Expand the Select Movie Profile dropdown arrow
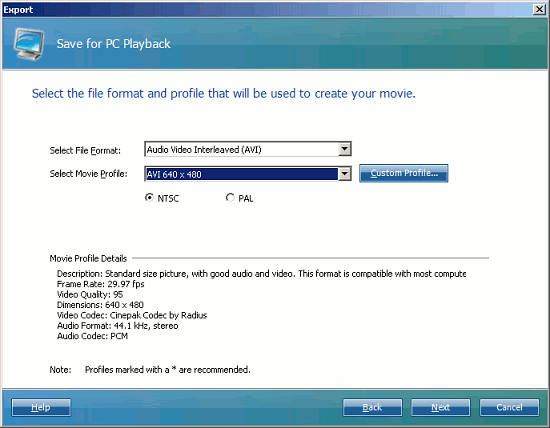Image resolution: width=550 pixels, height=428 pixels. coord(344,174)
